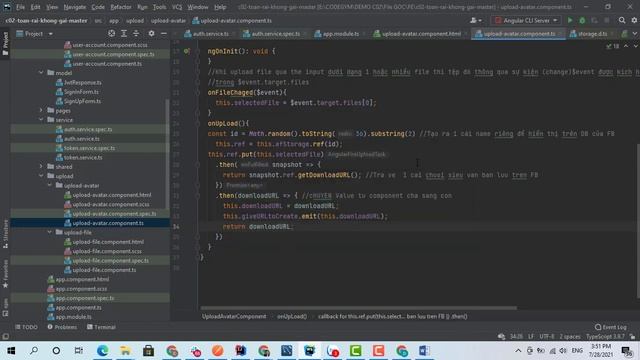Open Project view selector dropdown

point(34,33)
